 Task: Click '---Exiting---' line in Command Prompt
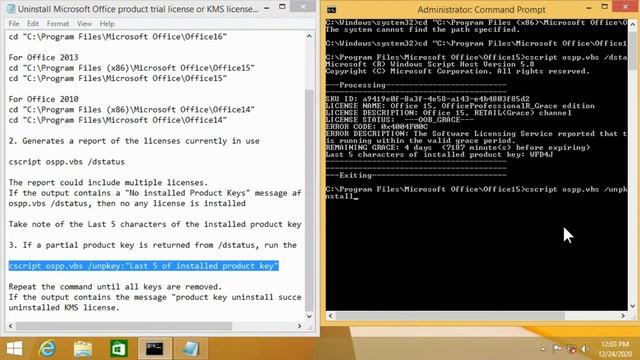(416, 175)
